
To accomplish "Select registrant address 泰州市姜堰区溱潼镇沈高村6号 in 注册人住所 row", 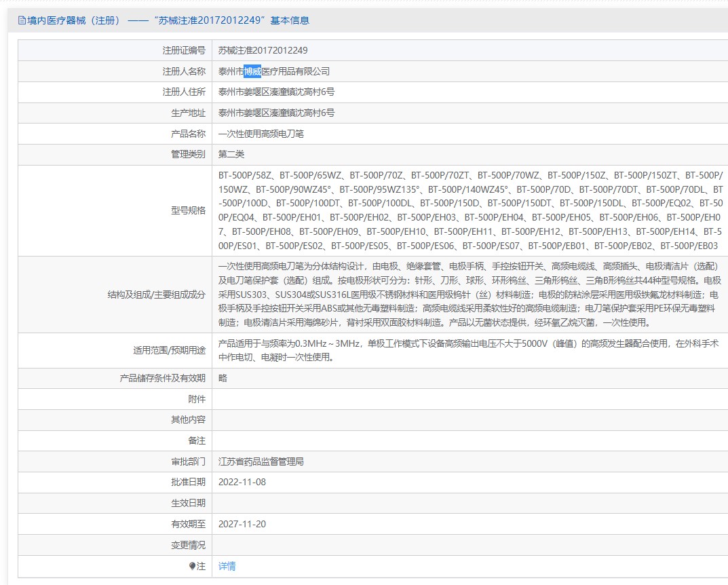I will 276,92.
